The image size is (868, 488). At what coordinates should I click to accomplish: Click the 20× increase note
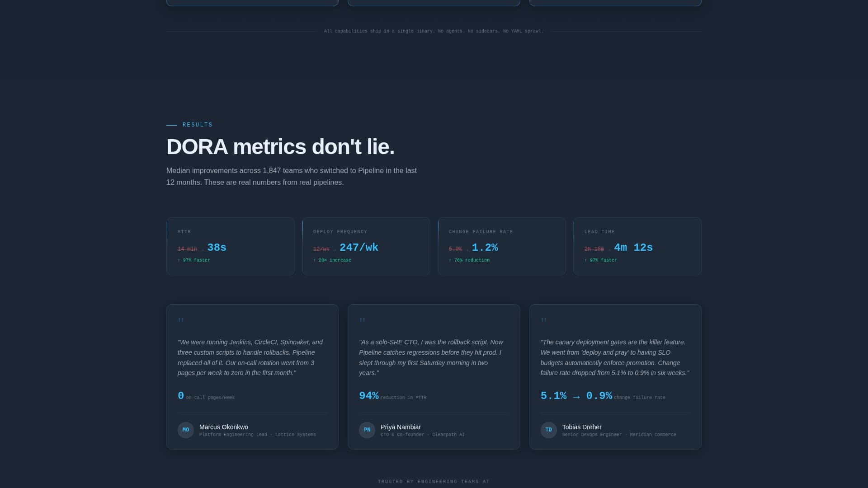(x=332, y=260)
